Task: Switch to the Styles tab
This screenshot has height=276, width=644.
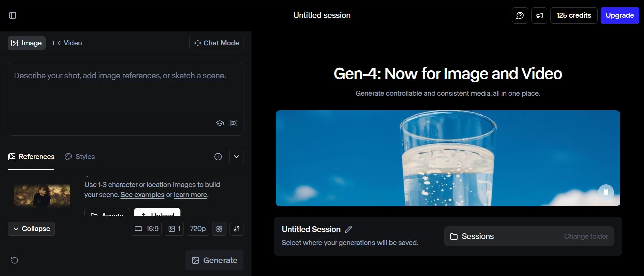Action: (x=80, y=157)
